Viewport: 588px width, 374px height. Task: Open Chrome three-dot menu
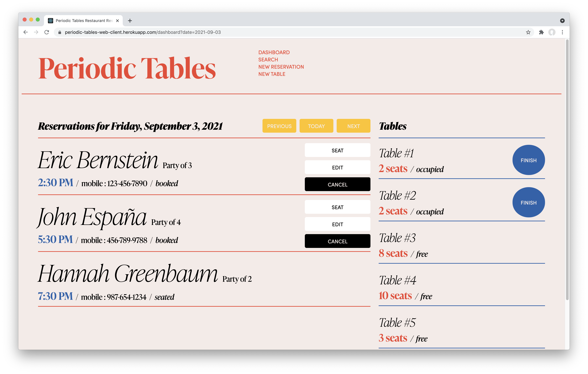pyautogui.click(x=562, y=32)
